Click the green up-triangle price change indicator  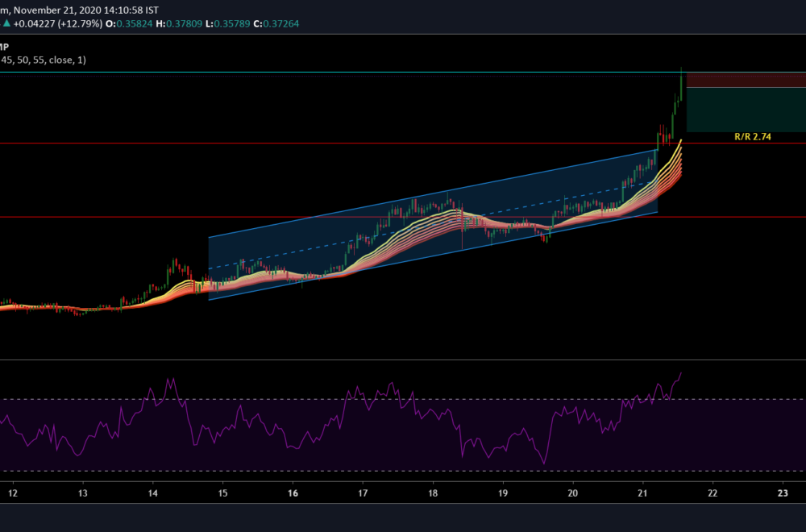pyautogui.click(x=6, y=23)
